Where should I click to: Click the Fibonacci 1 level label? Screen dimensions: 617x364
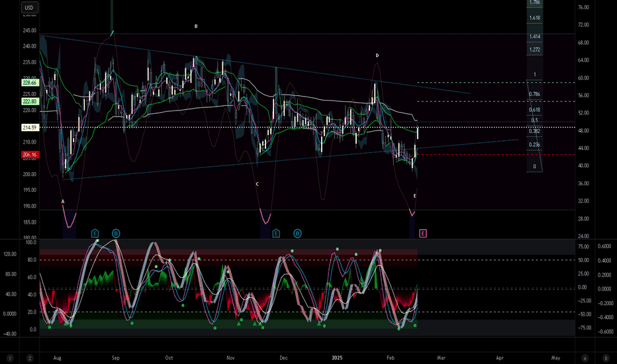click(x=534, y=74)
